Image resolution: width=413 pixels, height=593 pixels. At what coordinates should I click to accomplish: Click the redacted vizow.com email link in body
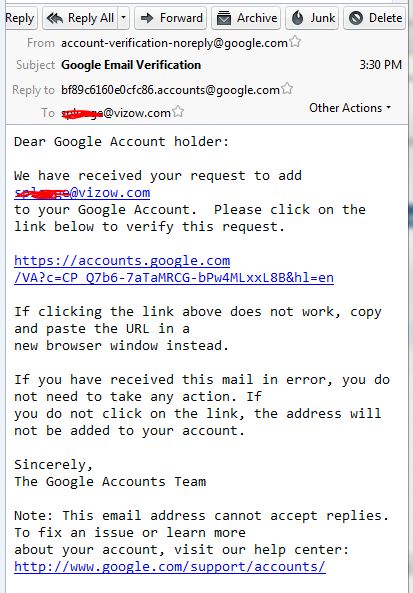tap(82, 193)
